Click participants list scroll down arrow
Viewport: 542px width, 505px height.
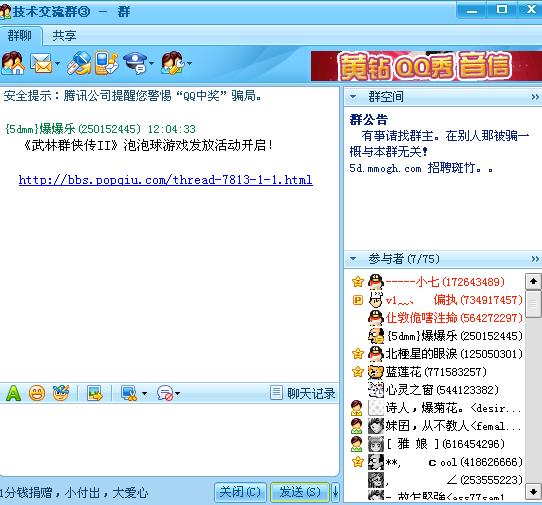[533, 491]
